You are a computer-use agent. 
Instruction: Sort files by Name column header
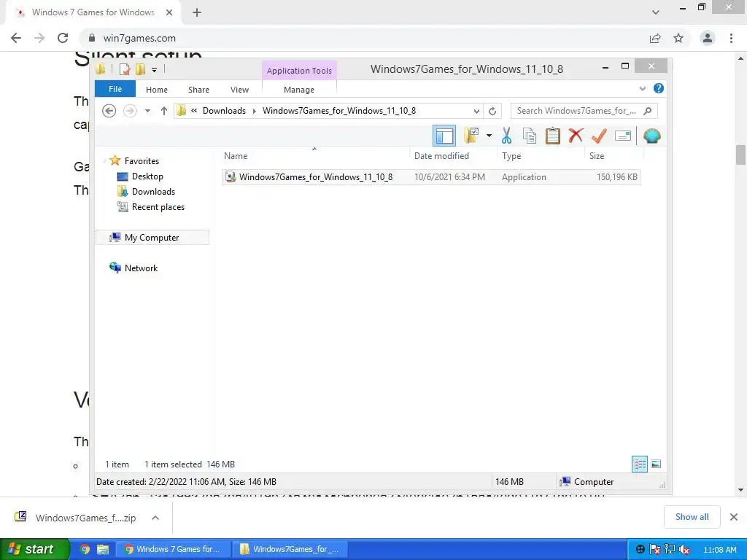[x=315, y=156]
